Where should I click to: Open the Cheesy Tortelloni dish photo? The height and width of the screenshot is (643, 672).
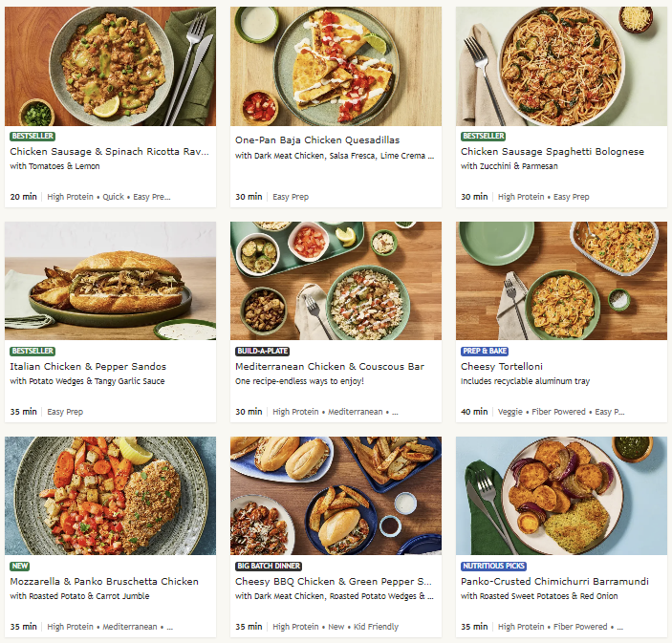[x=561, y=282]
